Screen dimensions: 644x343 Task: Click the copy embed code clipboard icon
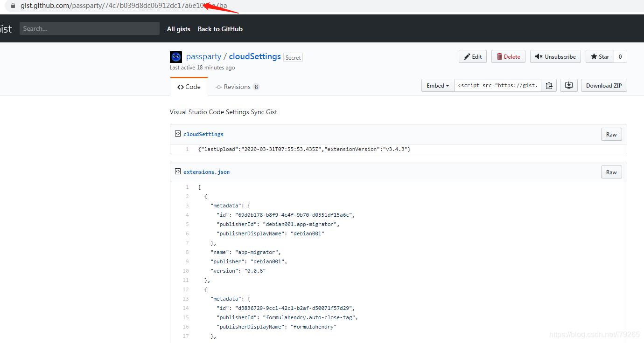click(x=549, y=85)
